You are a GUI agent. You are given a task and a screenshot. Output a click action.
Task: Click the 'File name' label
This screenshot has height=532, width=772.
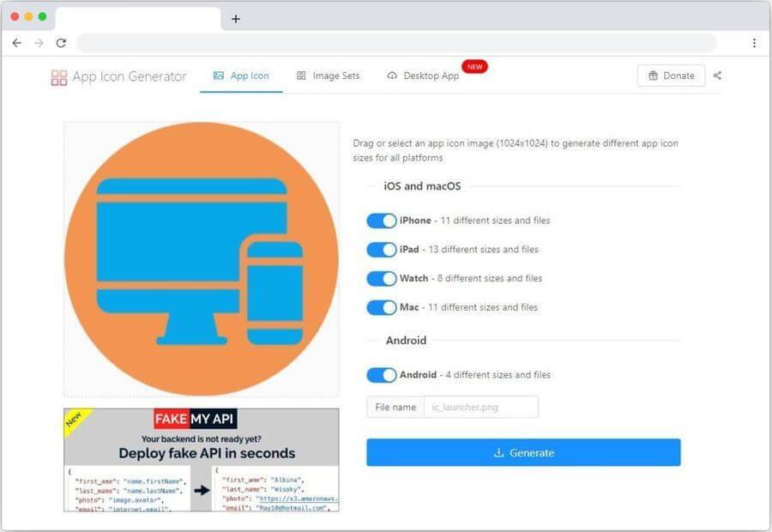click(x=395, y=408)
